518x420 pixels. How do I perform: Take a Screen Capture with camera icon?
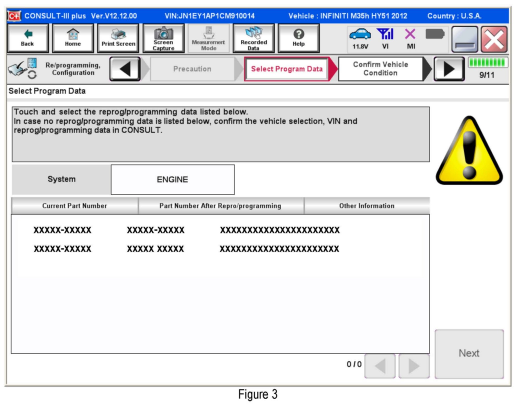point(163,38)
